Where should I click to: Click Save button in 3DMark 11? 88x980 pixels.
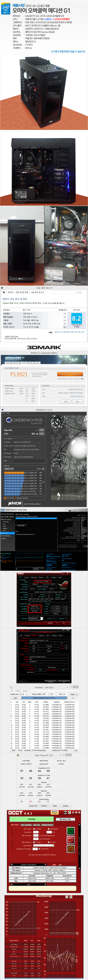tap(77, 401)
